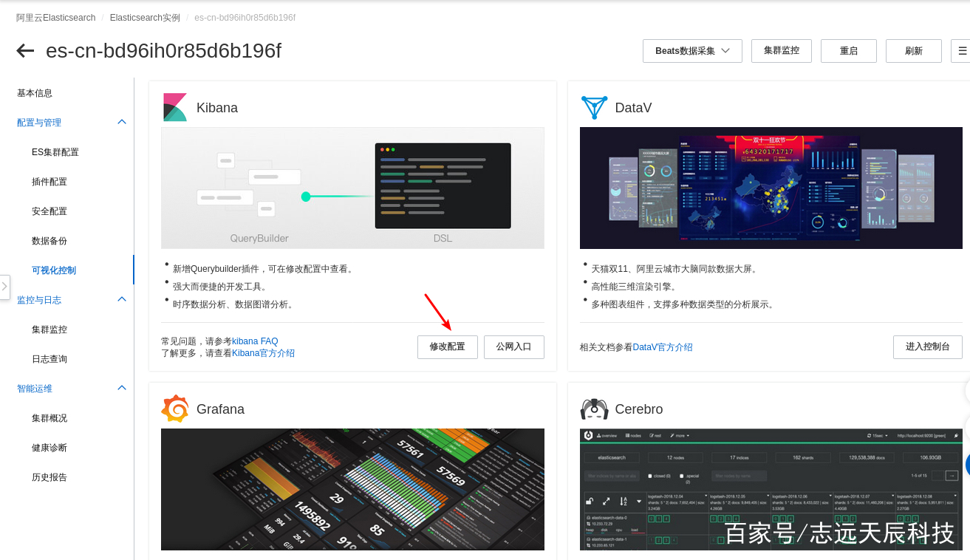Click the DataV card title text
Viewport: 970px width, 560px height.
634,108
